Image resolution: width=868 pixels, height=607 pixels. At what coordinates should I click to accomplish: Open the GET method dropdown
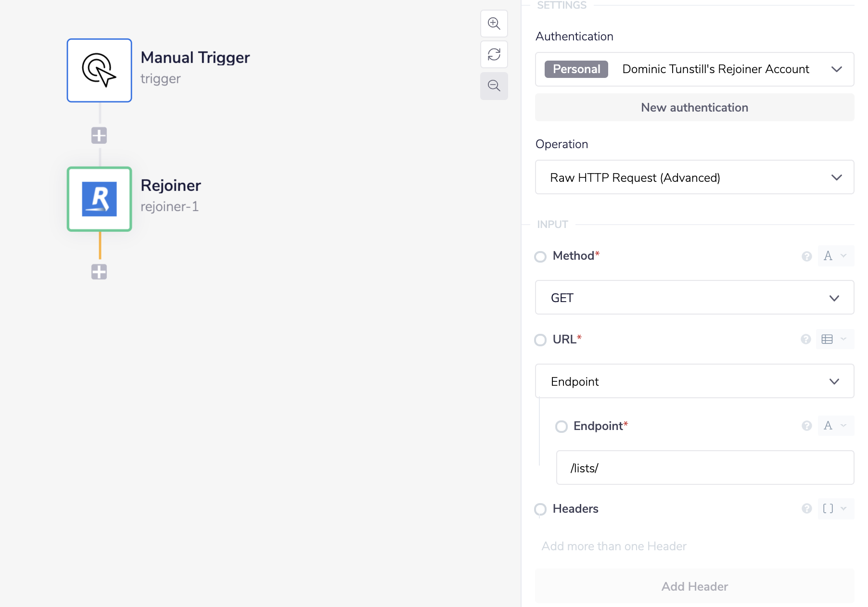[694, 298]
